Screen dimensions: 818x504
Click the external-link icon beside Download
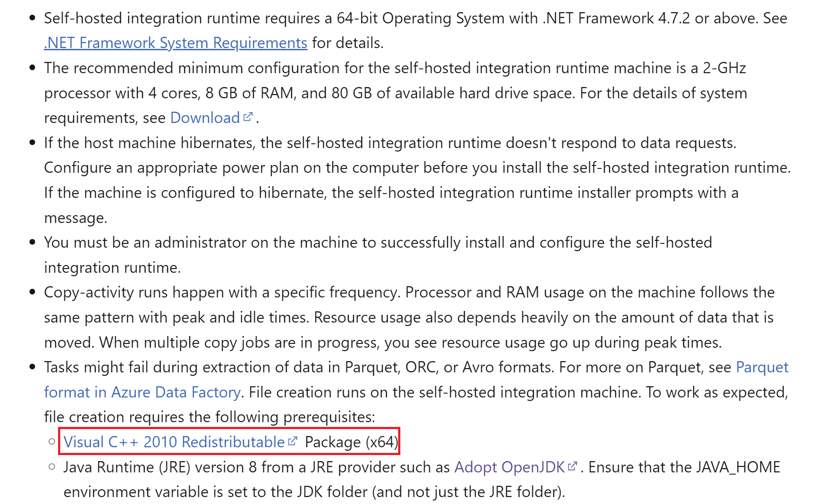pos(248,117)
